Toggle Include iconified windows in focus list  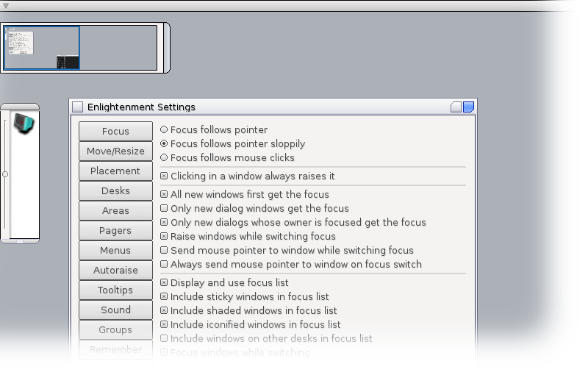click(x=251, y=324)
